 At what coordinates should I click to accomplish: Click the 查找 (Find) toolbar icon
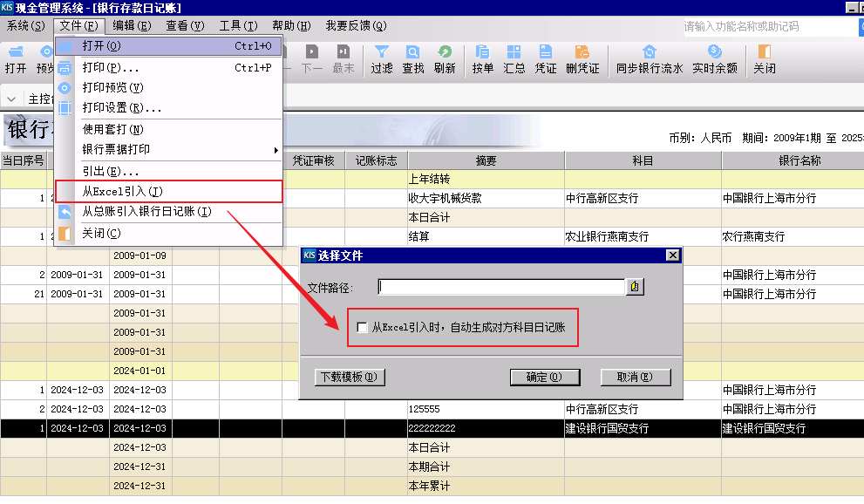(412, 58)
